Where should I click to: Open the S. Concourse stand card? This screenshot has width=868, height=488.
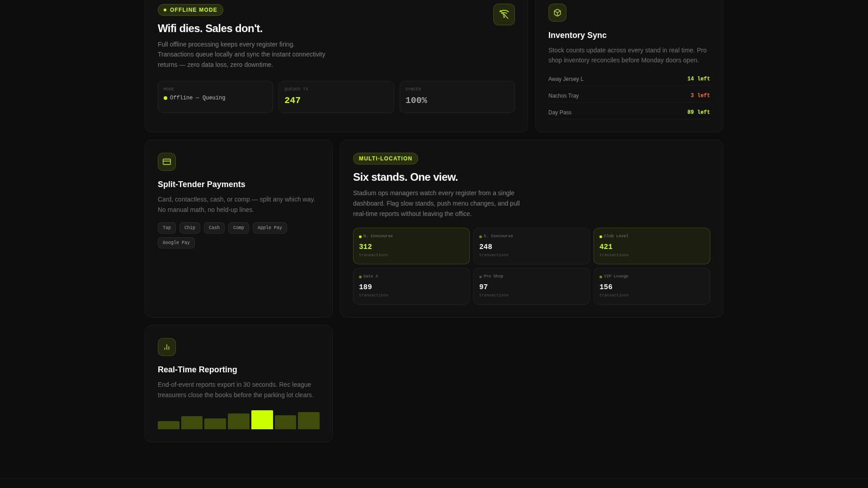pos(532,246)
